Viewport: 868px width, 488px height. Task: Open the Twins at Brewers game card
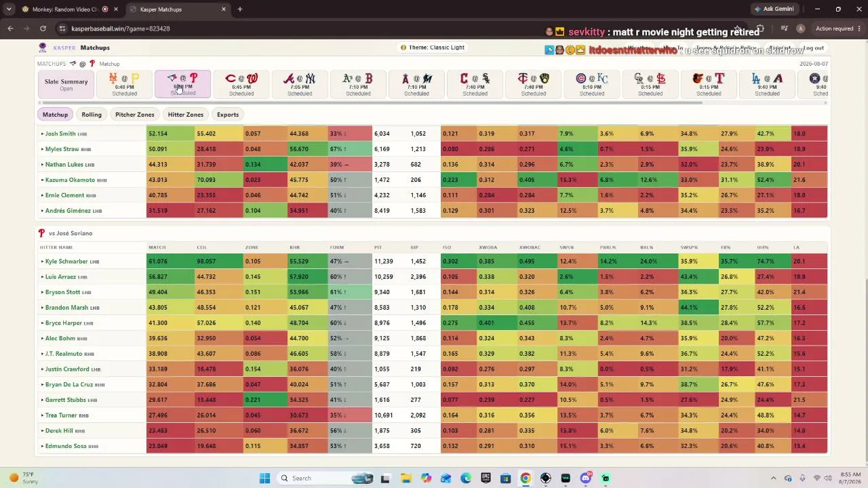[533, 84]
